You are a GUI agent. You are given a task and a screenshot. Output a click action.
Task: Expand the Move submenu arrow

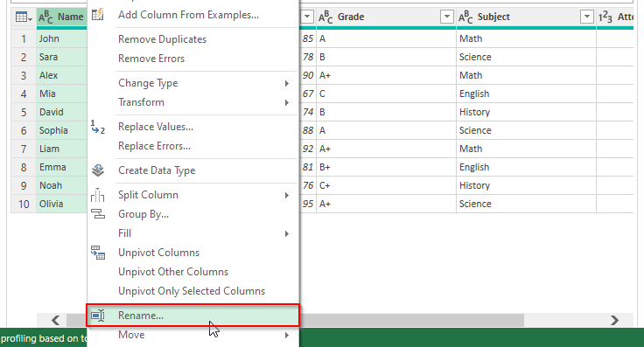point(287,335)
